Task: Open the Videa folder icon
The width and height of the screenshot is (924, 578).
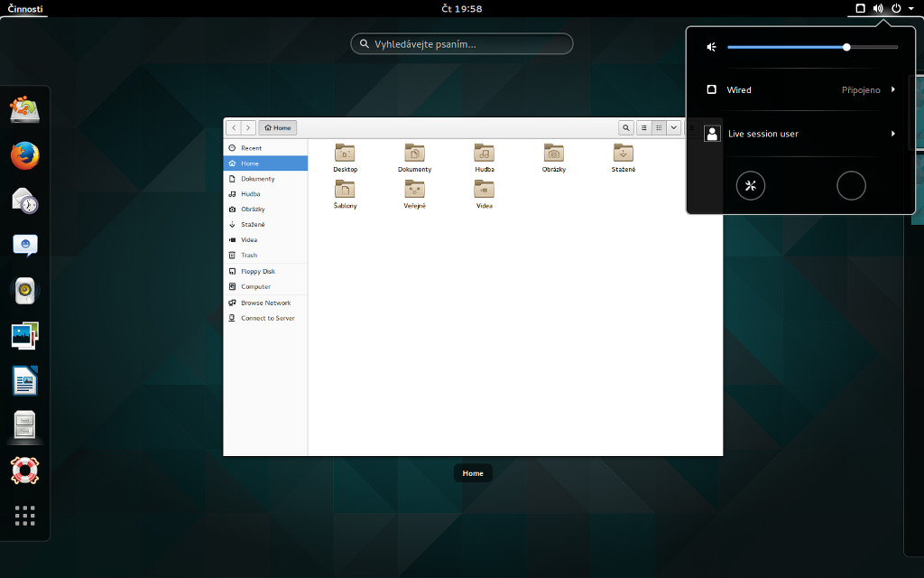Action: pos(484,194)
